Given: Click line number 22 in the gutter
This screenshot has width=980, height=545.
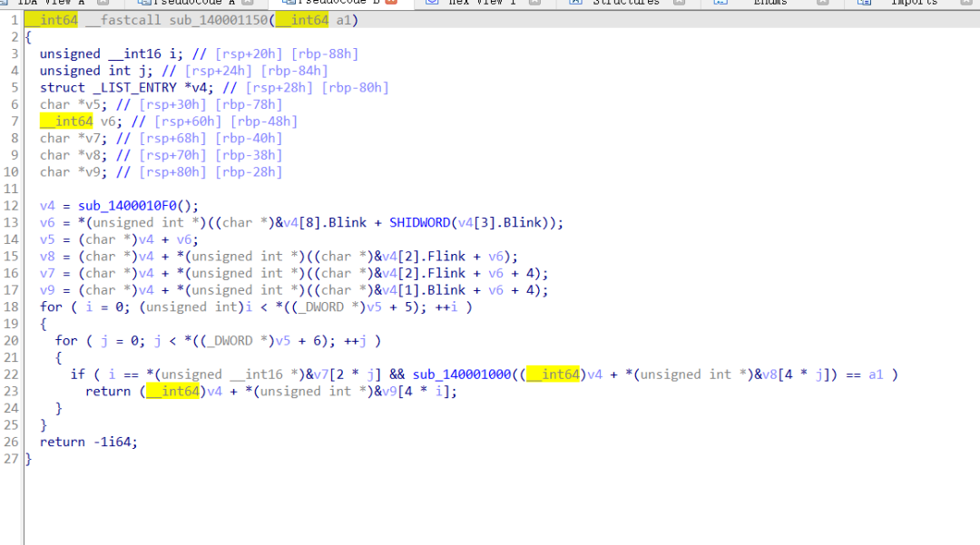Looking at the screenshot, I should [x=11, y=374].
